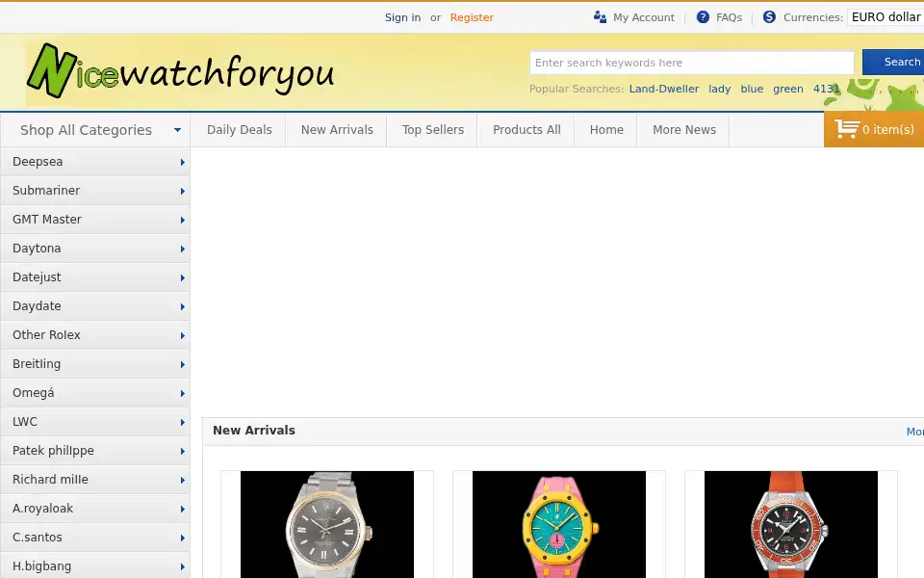Select the lady popular search
924x578 pixels.
point(719,89)
